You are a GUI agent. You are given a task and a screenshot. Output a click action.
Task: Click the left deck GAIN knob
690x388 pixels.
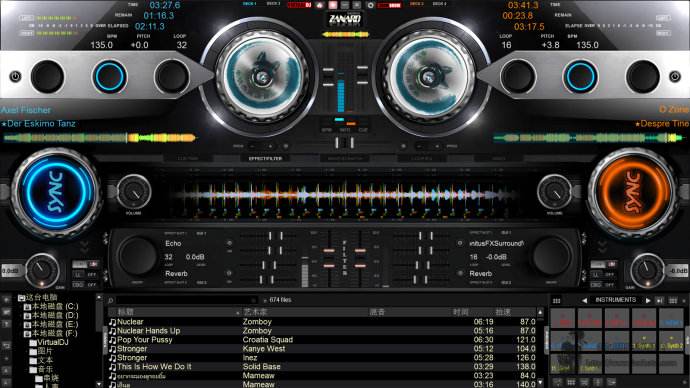coord(42,270)
